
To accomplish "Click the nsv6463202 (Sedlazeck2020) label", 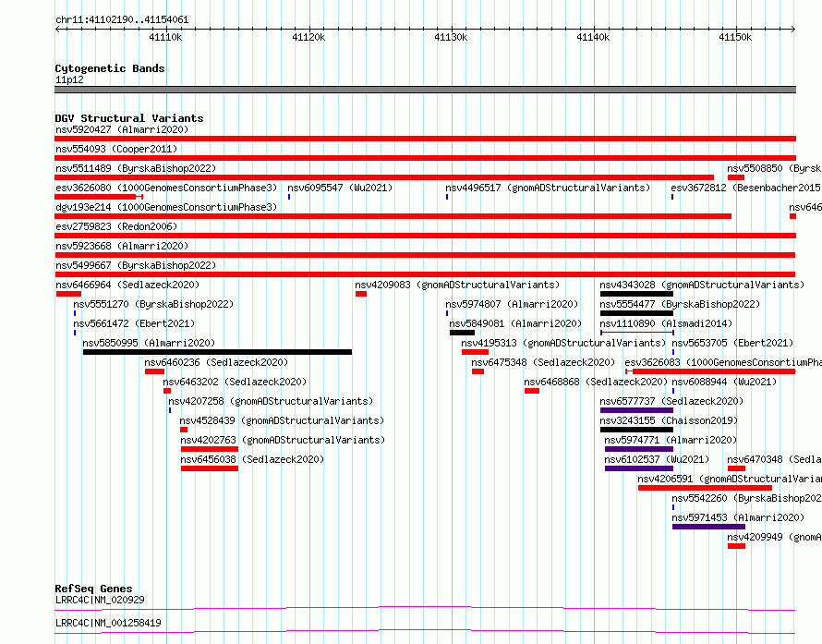I will (235, 382).
